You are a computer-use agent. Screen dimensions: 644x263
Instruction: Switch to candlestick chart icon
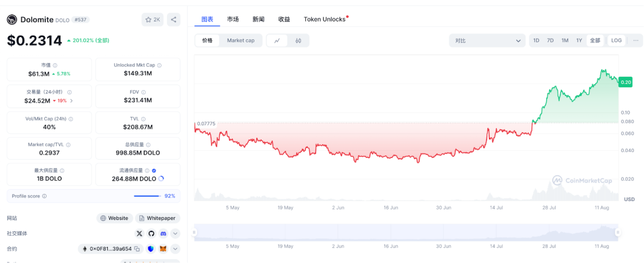point(298,41)
